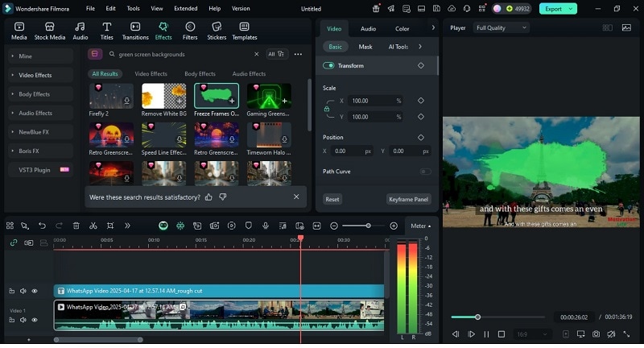This screenshot has height=348, width=644.
Task: Click the Delete trash icon in timeline toolbar
Action: click(76, 226)
